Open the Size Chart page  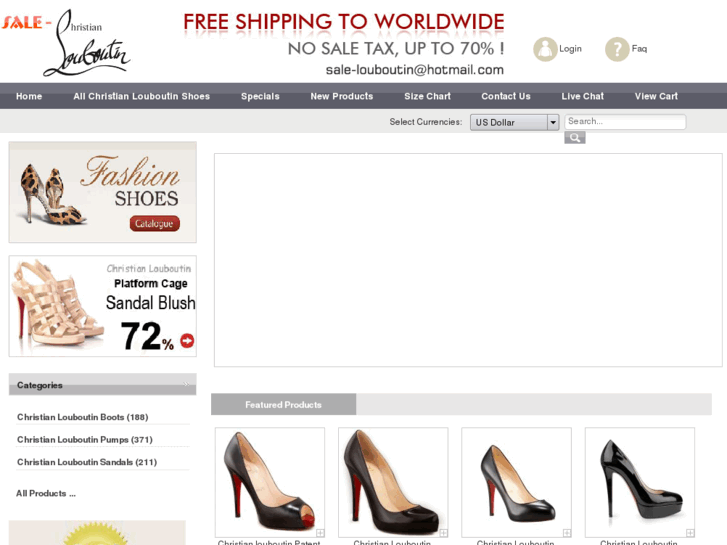point(427,96)
